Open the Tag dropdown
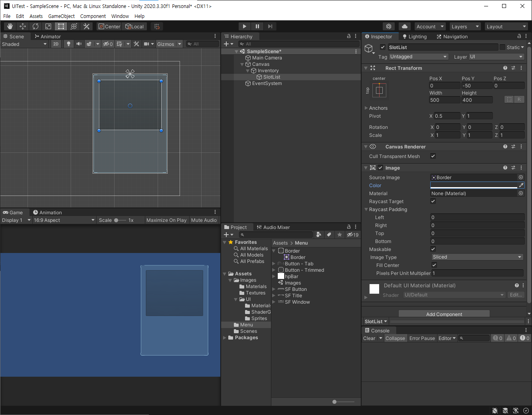 coord(419,57)
